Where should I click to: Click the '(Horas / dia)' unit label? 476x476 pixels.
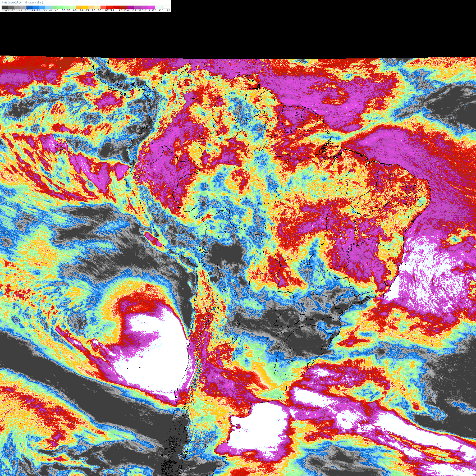pos(34,2)
